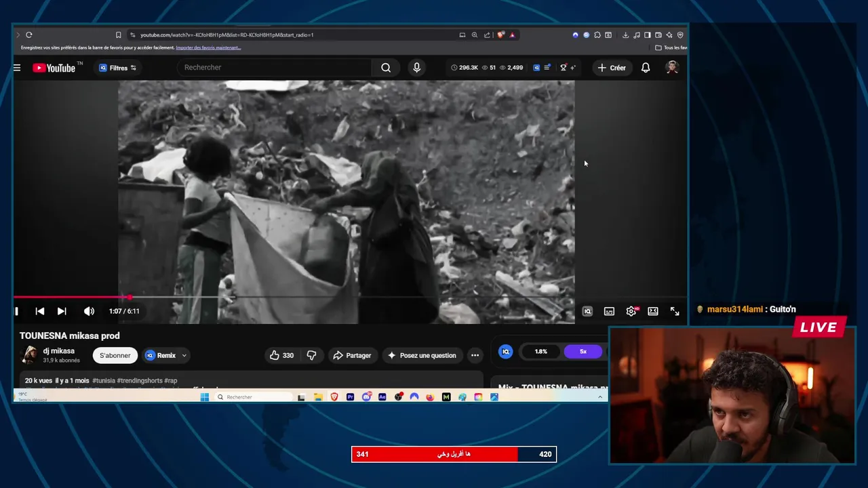868x488 pixels.
Task: Open browser zoom magnifier icon
Action: (475, 35)
